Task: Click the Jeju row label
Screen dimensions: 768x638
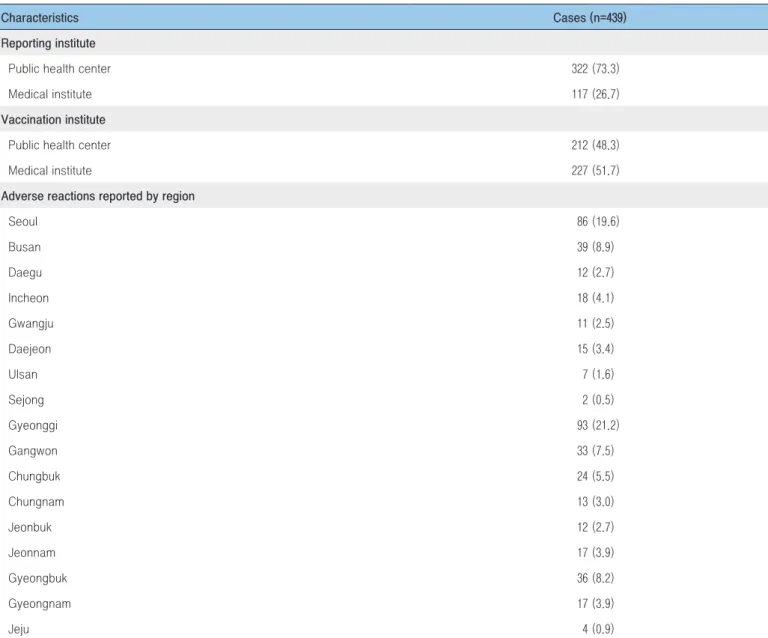Action: [19, 629]
